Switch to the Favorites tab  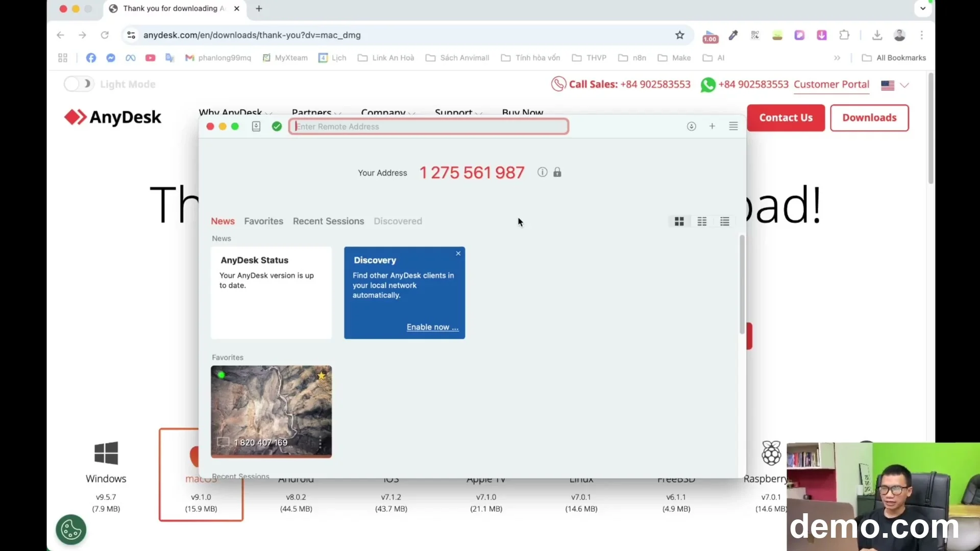(263, 221)
